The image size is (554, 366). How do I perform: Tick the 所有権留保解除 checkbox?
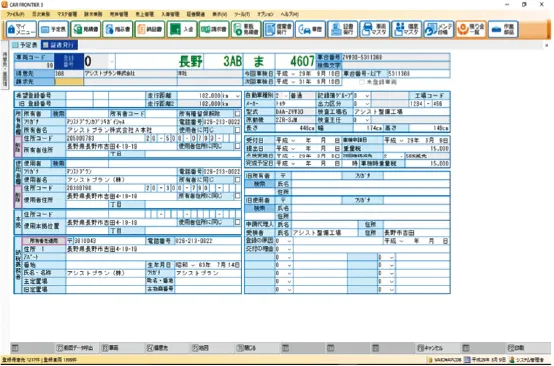[237, 114]
